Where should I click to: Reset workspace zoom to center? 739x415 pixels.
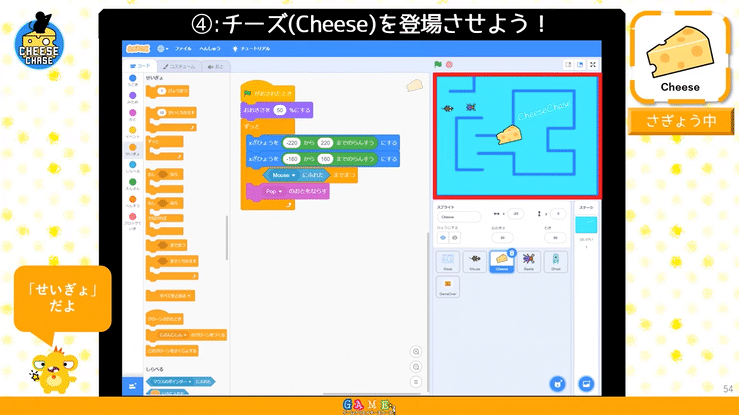416,382
